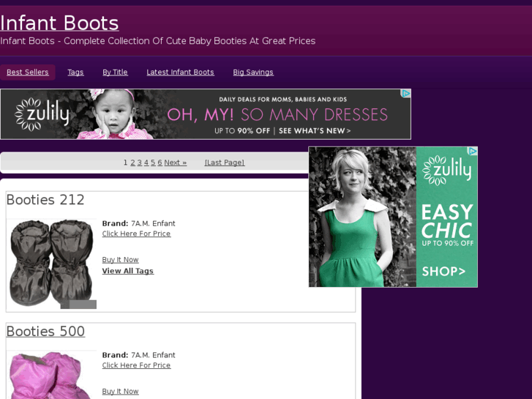Open the Booties 212 product thumbnail
Image resolution: width=532 pixels, height=399 pixels.
coord(51,264)
